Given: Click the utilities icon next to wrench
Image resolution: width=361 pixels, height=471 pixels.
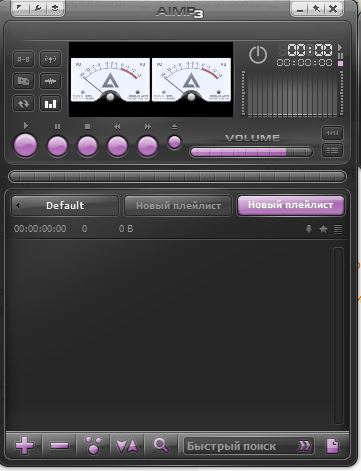Looking at the screenshot, I should click(x=55, y=8).
